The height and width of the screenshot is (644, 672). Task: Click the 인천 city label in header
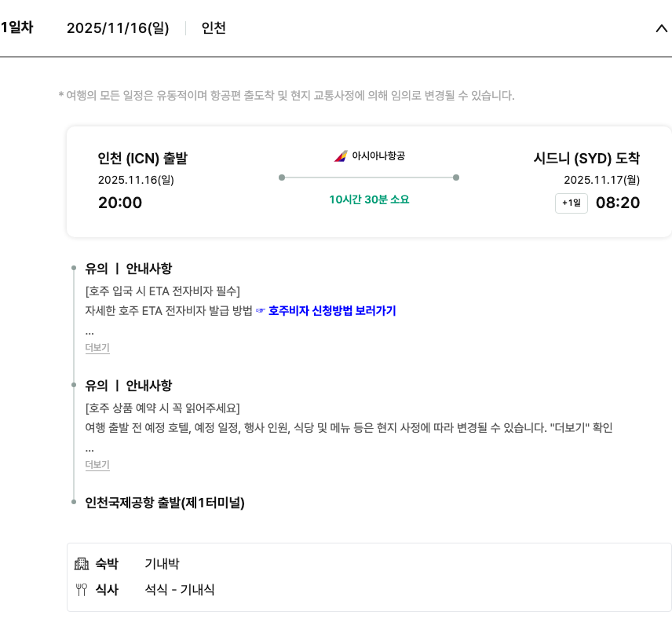(214, 28)
